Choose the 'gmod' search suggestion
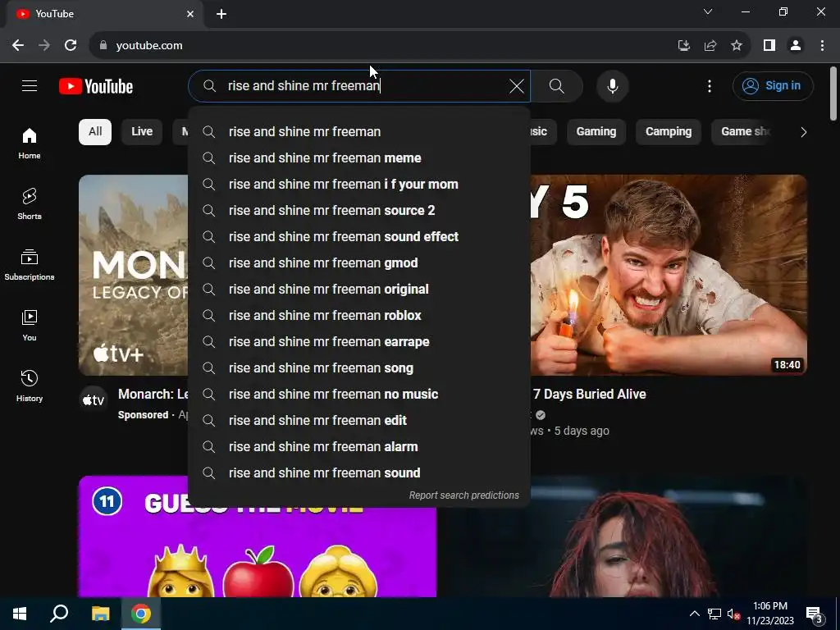840x630 pixels. [359, 263]
